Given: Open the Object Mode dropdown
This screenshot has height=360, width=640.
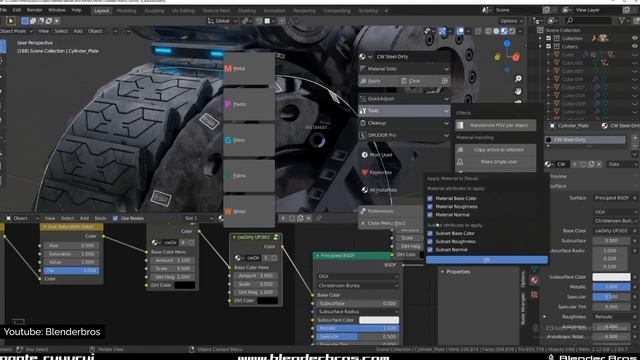Looking at the screenshot, I should [16, 31].
